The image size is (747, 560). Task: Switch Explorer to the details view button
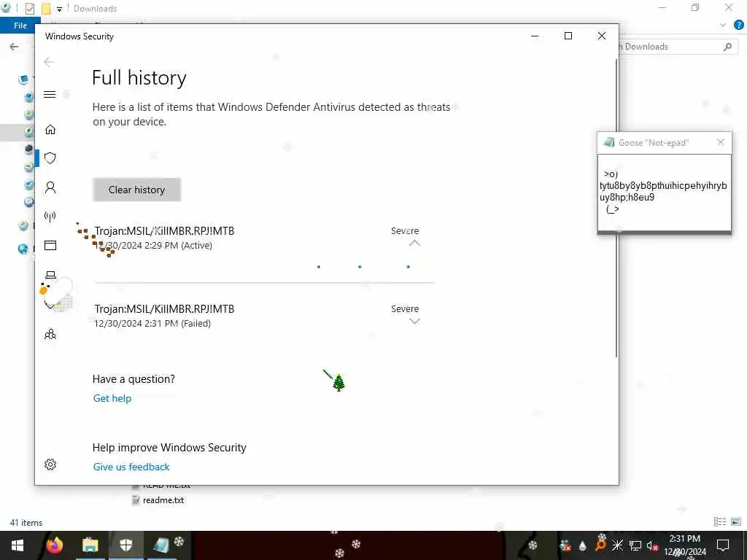[x=720, y=522]
